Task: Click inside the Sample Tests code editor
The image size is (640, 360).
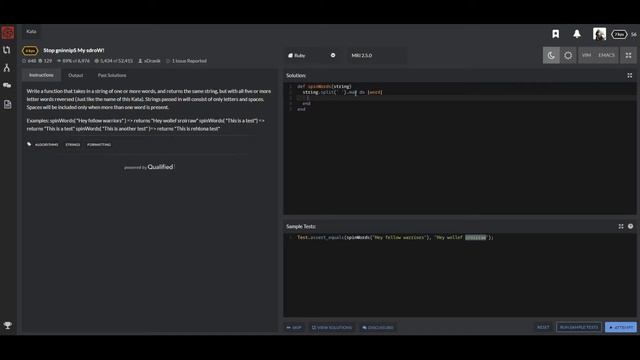Action: [x=460, y=275]
